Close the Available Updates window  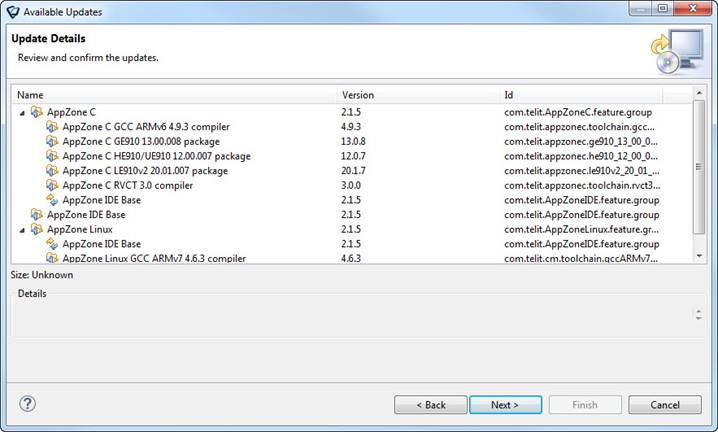(693, 9)
